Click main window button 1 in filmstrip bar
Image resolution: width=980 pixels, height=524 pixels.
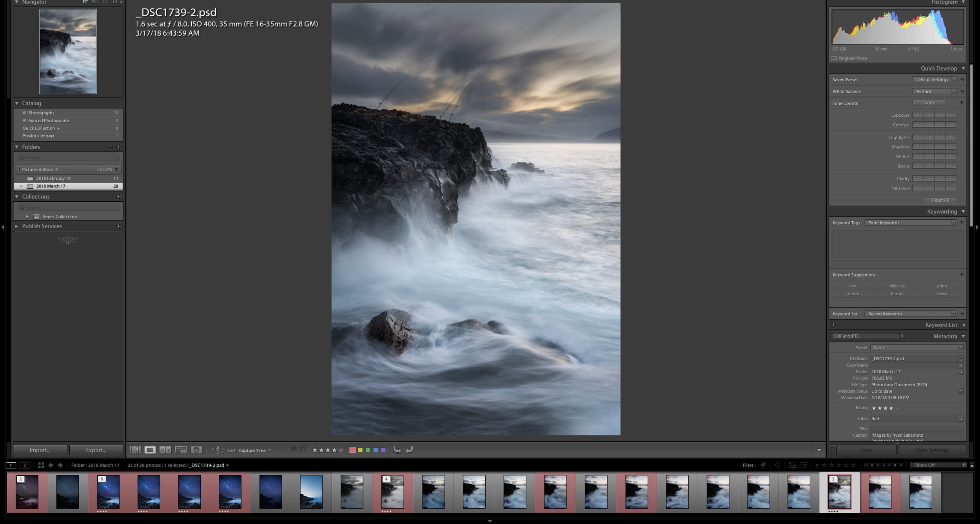coord(11,465)
